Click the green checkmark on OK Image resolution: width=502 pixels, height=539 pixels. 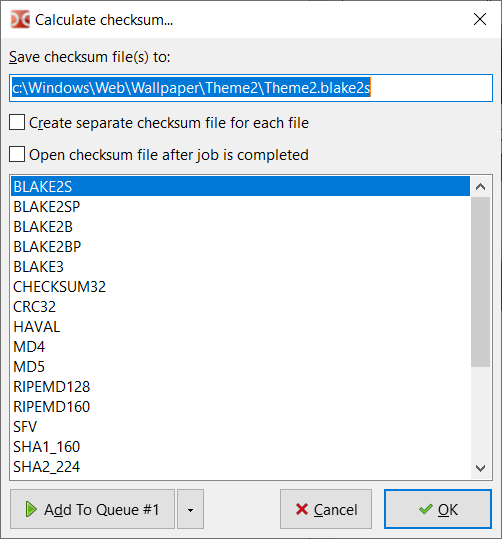(x=426, y=509)
